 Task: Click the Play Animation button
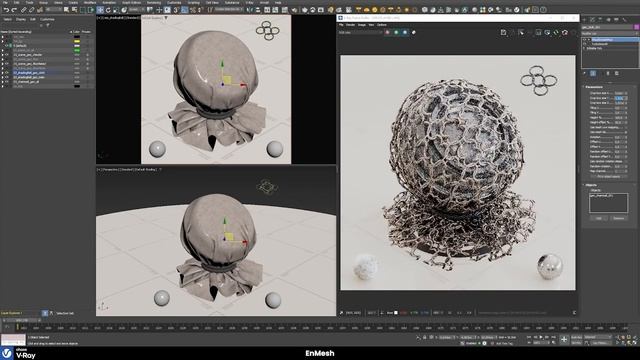541,337
